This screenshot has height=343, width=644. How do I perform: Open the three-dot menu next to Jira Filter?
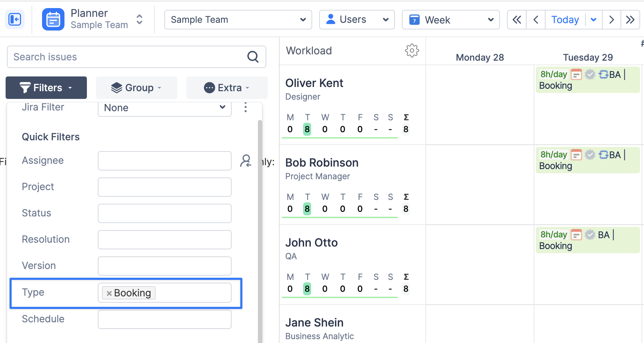coord(246,107)
